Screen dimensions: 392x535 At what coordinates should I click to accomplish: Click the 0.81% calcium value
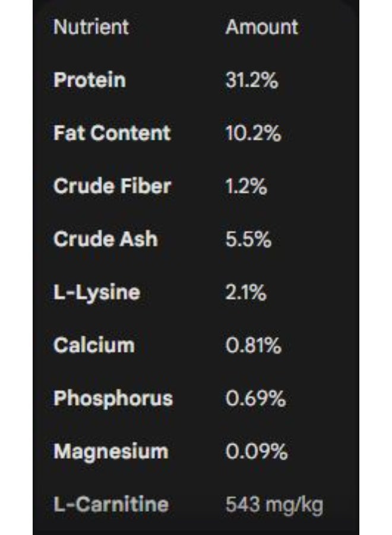[253, 345]
